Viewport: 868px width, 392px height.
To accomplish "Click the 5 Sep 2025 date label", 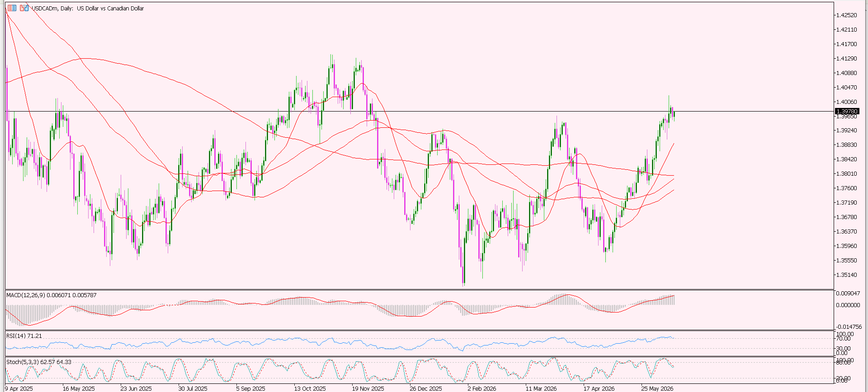I will click(251, 388).
